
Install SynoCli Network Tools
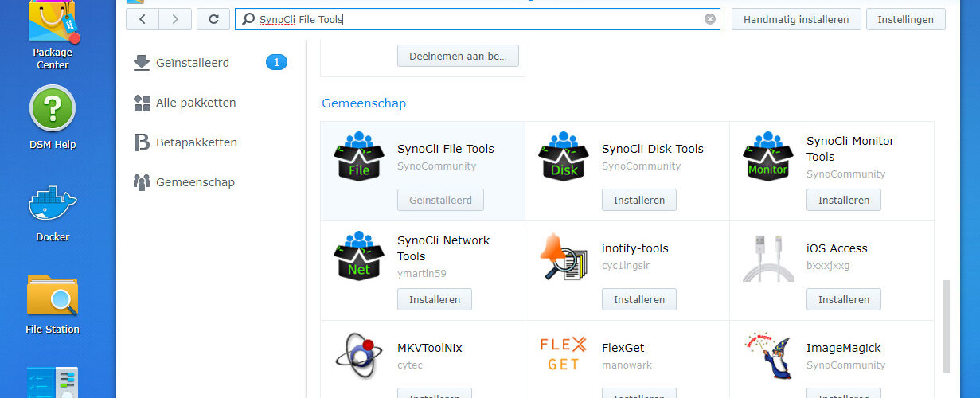pos(435,299)
